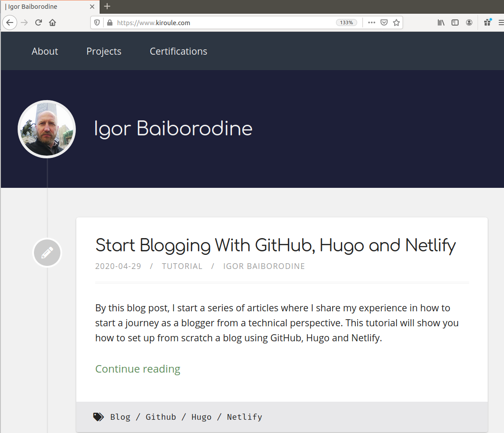Open the Certifications navigation item

click(179, 51)
